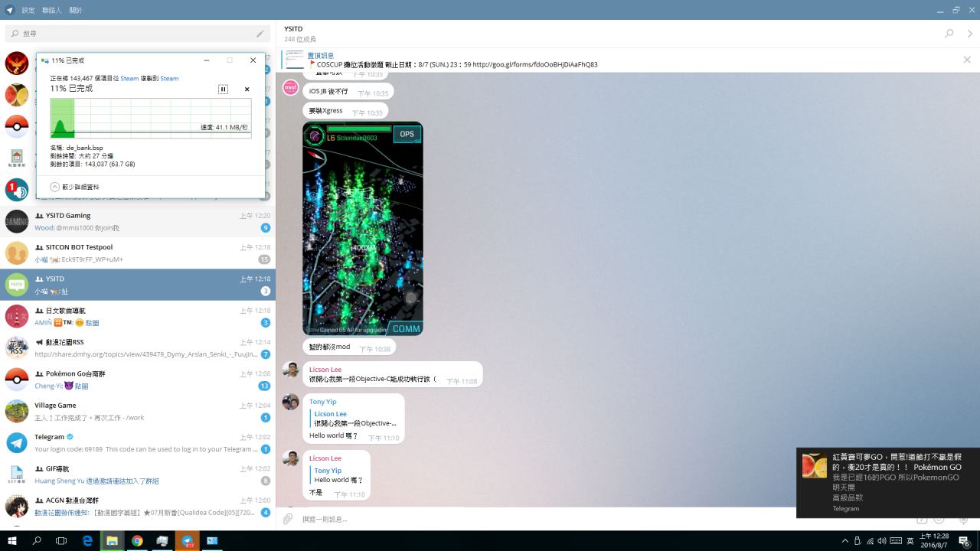The image size is (980, 551).
Task: Click the Telegram paper plane logo in title bar
Action: tap(9, 10)
